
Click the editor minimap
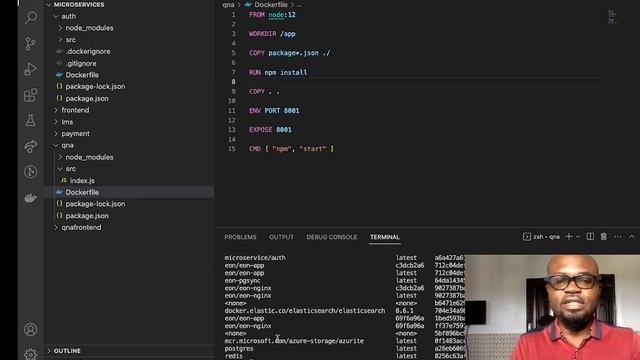pos(612,17)
